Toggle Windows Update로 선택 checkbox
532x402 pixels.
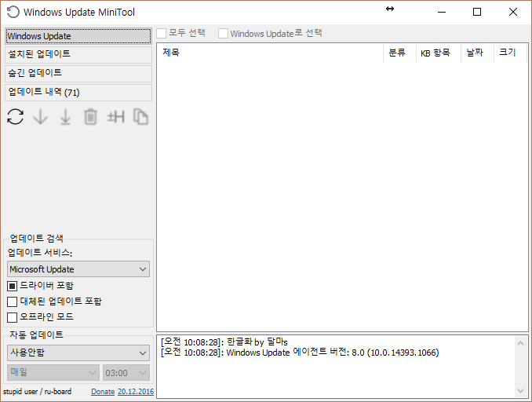(x=223, y=33)
